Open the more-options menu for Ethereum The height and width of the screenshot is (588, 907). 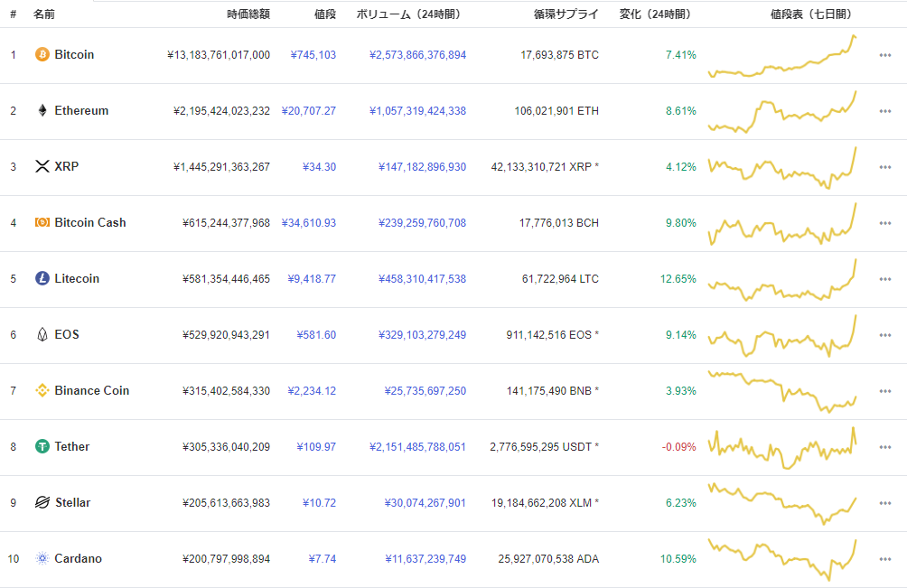pyautogui.click(x=885, y=112)
